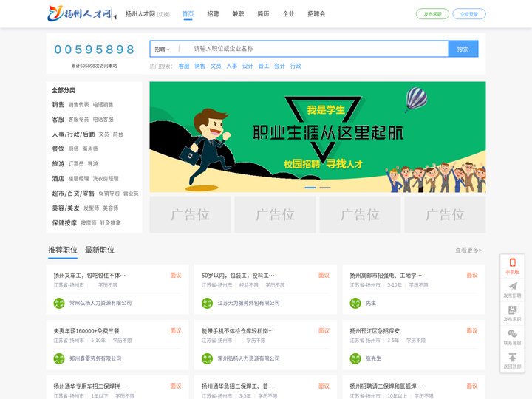Open category 销售
Screen dimensions: 532x399
pyautogui.click(x=58, y=104)
